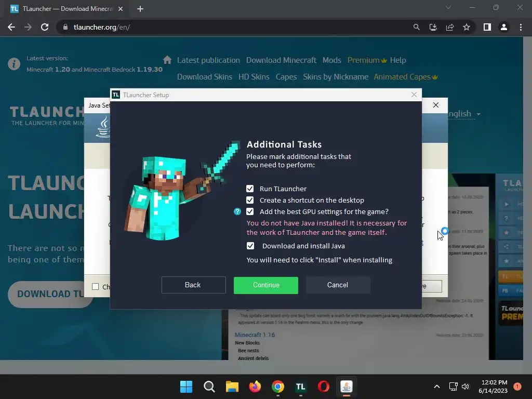Viewport: 532px width, 399px height.
Task: Open the GPU settings help question icon
Action: pyautogui.click(x=237, y=212)
